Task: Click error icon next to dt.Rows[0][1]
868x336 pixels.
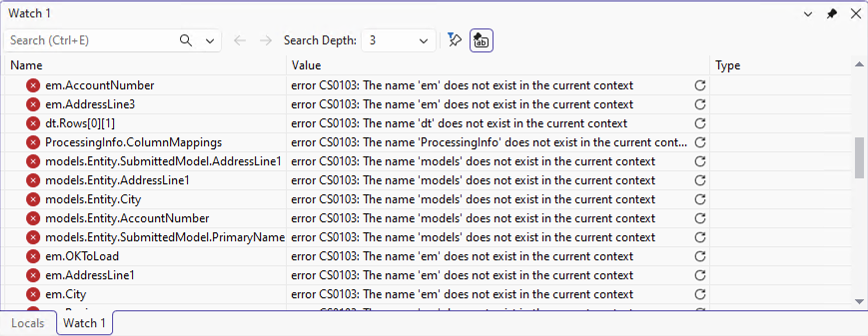Action: (33, 123)
